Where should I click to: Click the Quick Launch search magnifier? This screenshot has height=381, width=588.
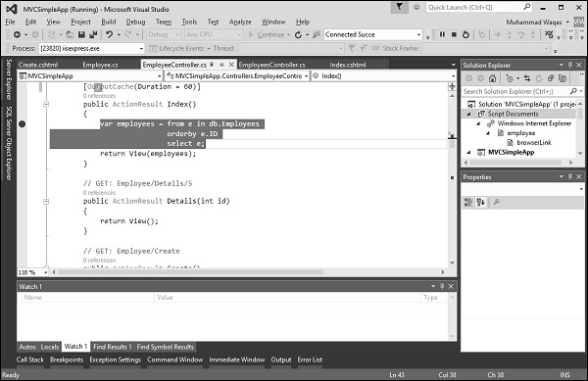527,7
